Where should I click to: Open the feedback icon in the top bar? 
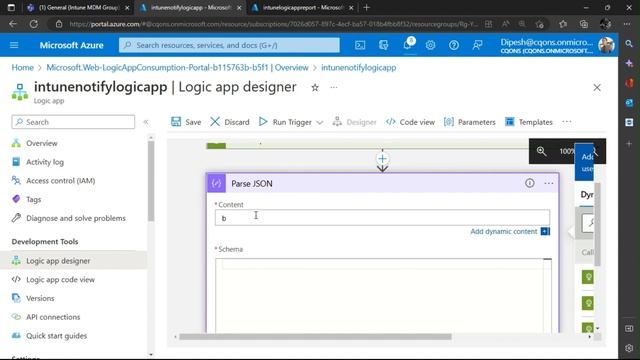tap(477, 45)
